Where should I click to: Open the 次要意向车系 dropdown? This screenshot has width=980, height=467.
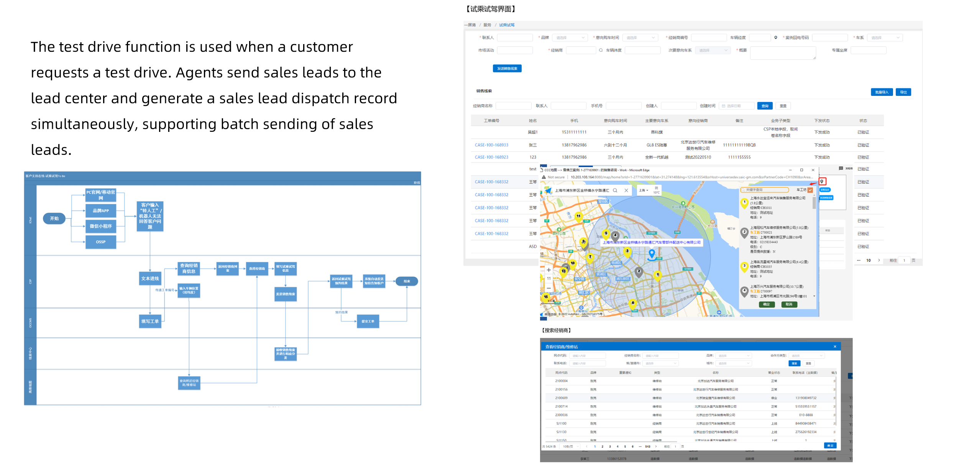(x=712, y=50)
